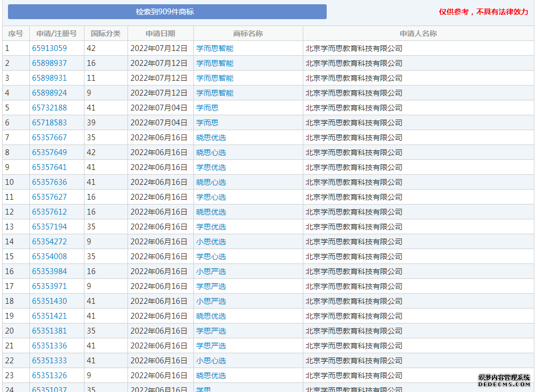
Task: Open trademark 晓思优选 in row 19
Action: 211,316
